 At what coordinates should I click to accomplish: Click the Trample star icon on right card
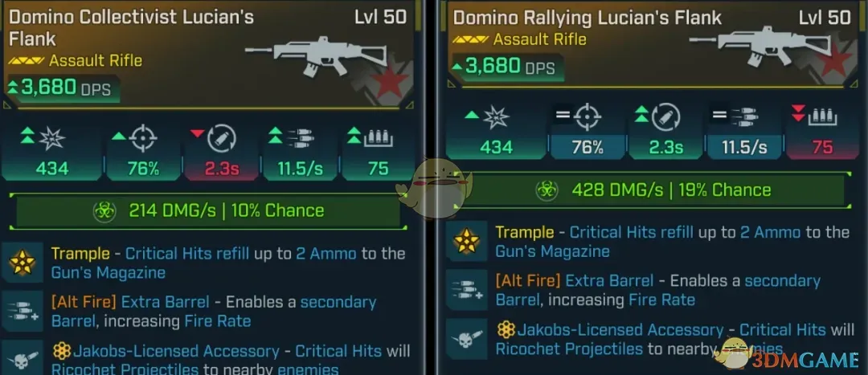466,241
